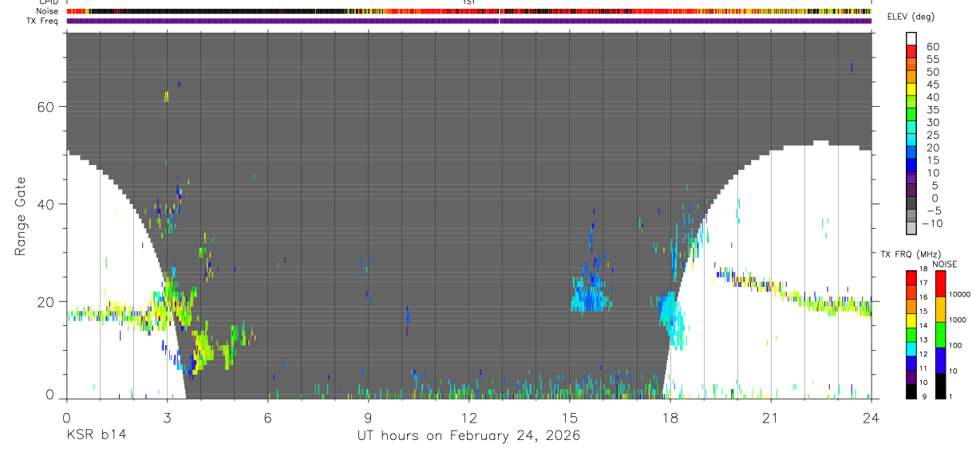Click the multicolored Noise strip above the plot
The image size is (980, 452).
tap(468, 11)
